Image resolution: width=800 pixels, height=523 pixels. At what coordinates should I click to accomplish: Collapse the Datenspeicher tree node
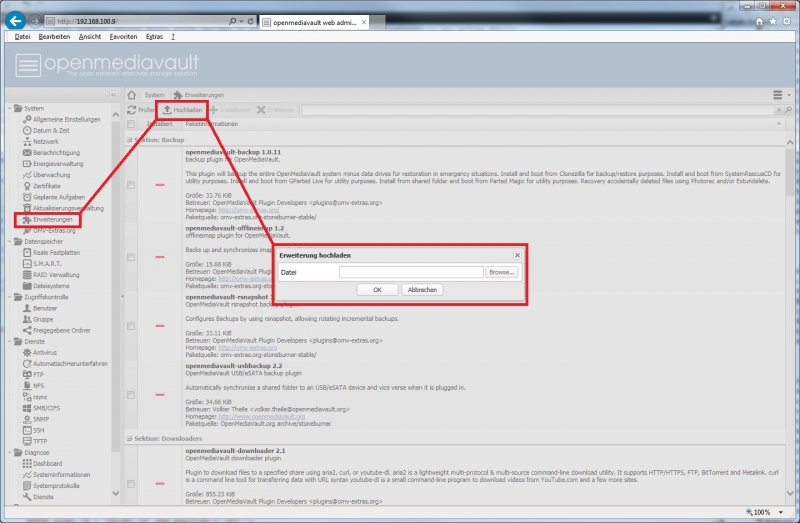[10, 241]
